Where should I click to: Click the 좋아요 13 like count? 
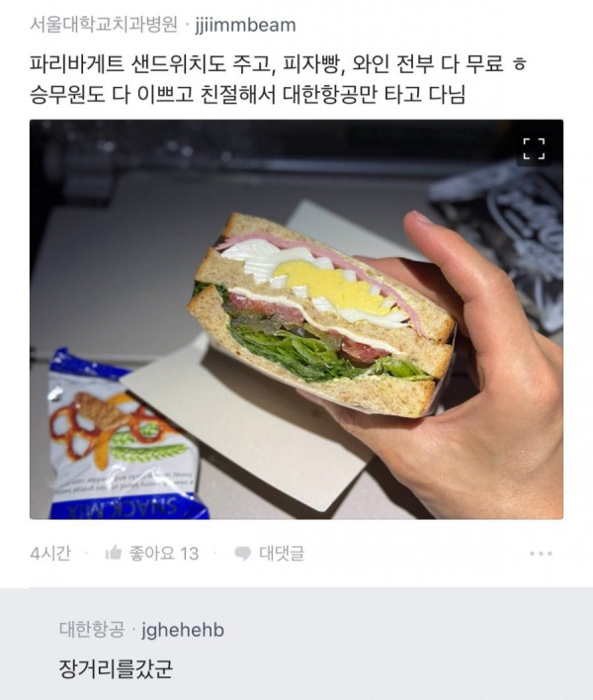point(164,554)
